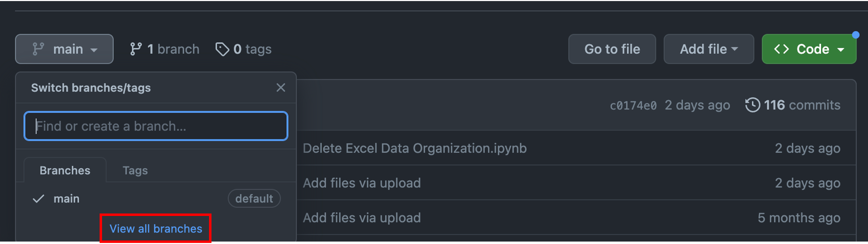Open the View all branches link

(156, 229)
